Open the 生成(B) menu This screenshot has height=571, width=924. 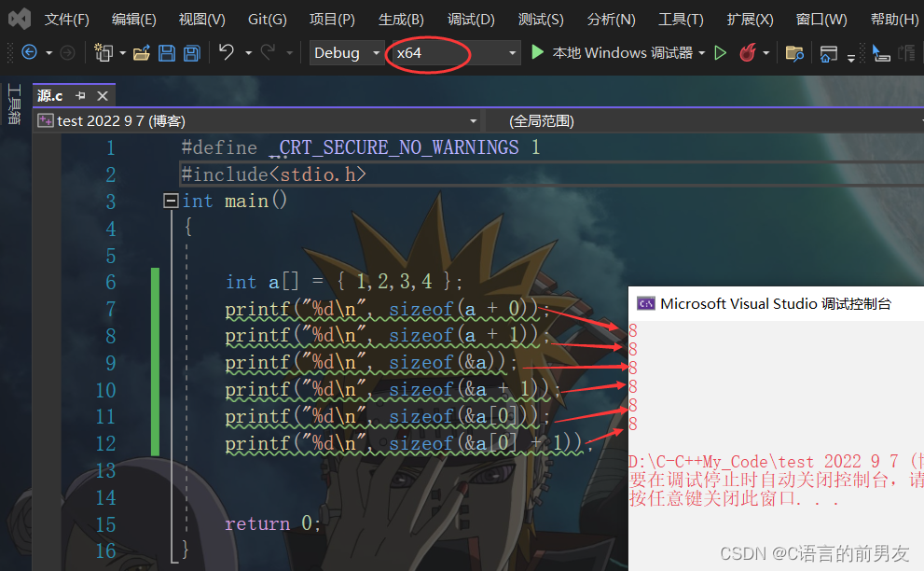pos(401,20)
